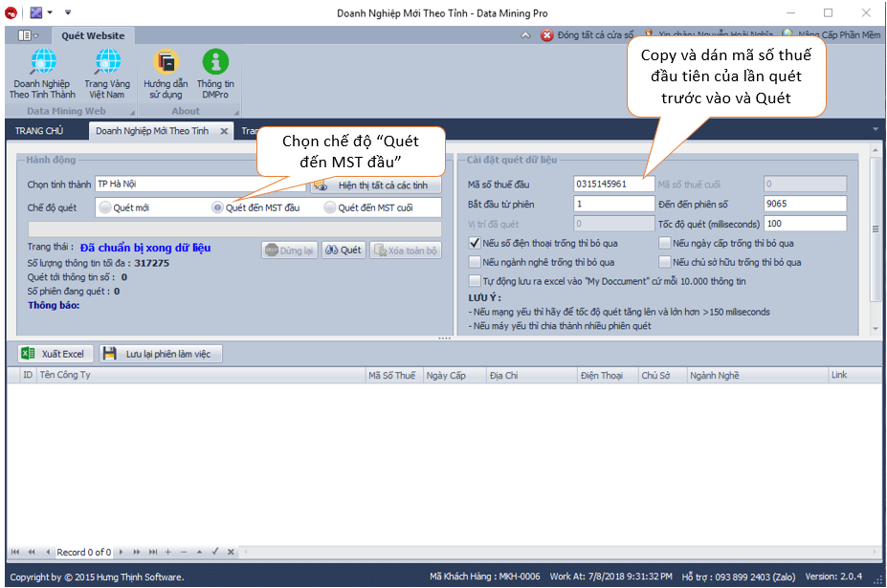Collapse the ribbon with up chevron
Screen dimensions: 887x588
click(x=524, y=35)
